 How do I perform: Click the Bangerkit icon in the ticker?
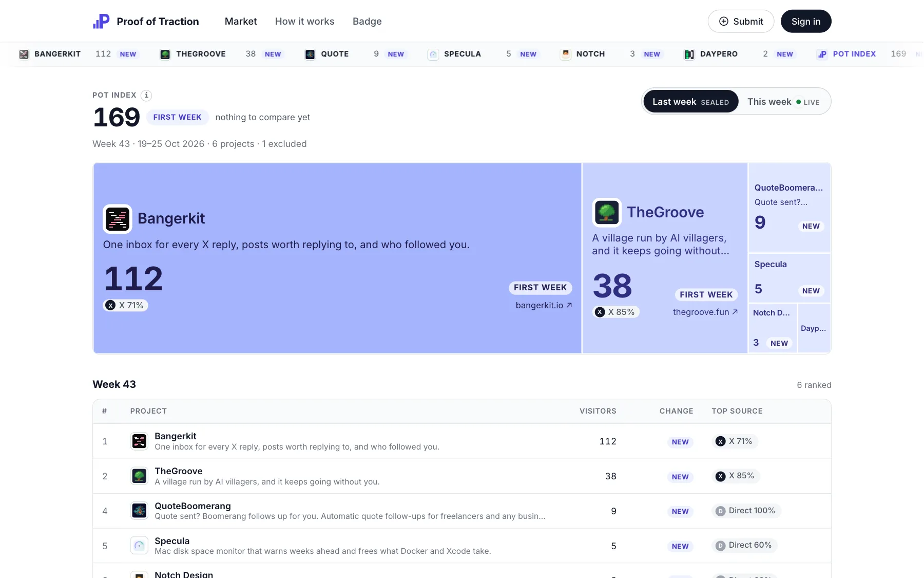(x=24, y=54)
